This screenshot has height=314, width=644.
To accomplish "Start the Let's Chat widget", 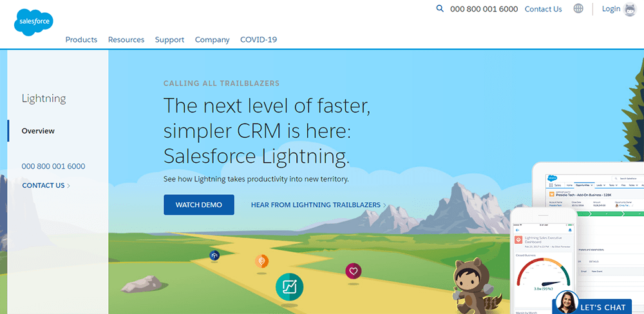I will pos(603,308).
